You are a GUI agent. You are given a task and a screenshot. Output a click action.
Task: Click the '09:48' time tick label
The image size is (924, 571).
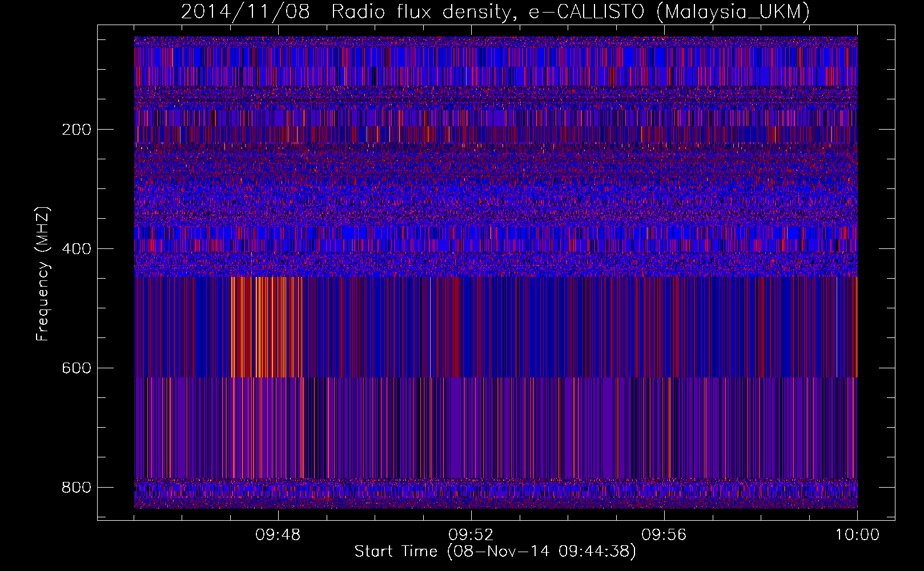(x=278, y=535)
